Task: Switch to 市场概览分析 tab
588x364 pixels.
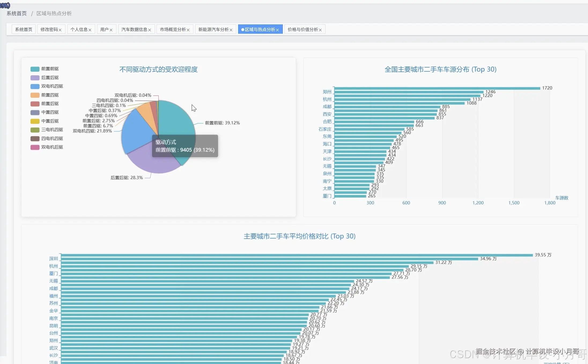Action: [x=173, y=29]
